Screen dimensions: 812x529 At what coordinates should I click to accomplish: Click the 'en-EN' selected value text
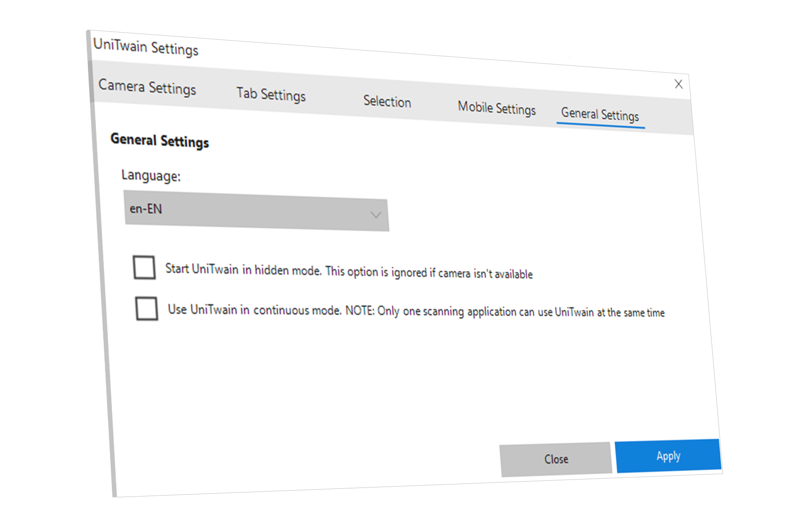click(146, 209)
